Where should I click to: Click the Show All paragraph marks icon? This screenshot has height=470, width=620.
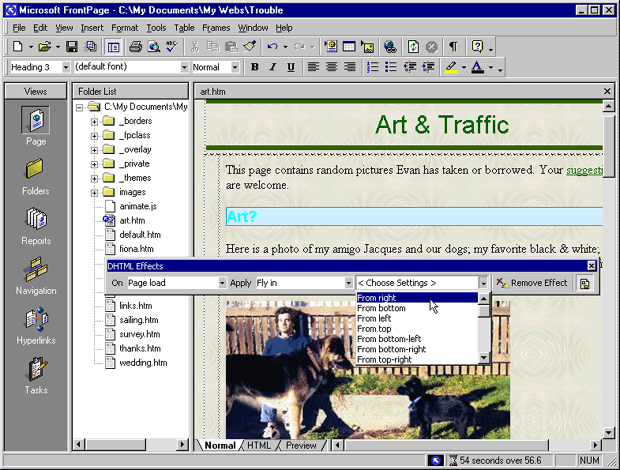(x=453, y=47)
